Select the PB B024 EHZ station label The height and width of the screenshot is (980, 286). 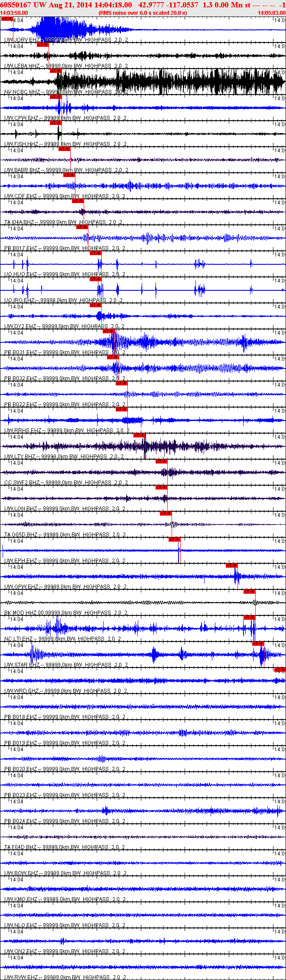pyautogui.click(x=21, y=821)
